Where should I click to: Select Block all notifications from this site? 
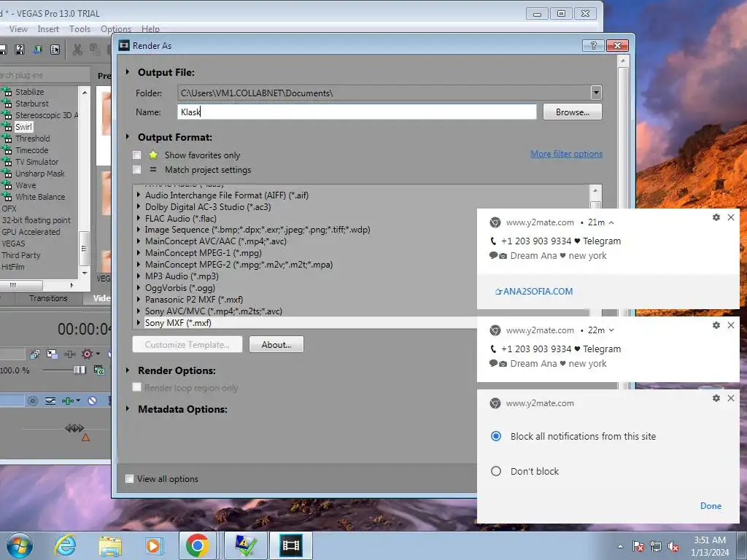(x=496, y=436)
